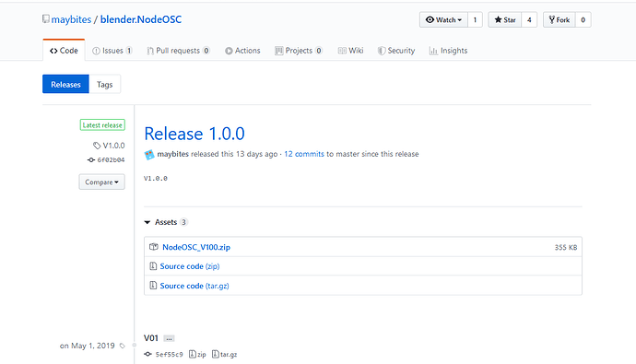Click the star icon in Star button

[498, 19]
